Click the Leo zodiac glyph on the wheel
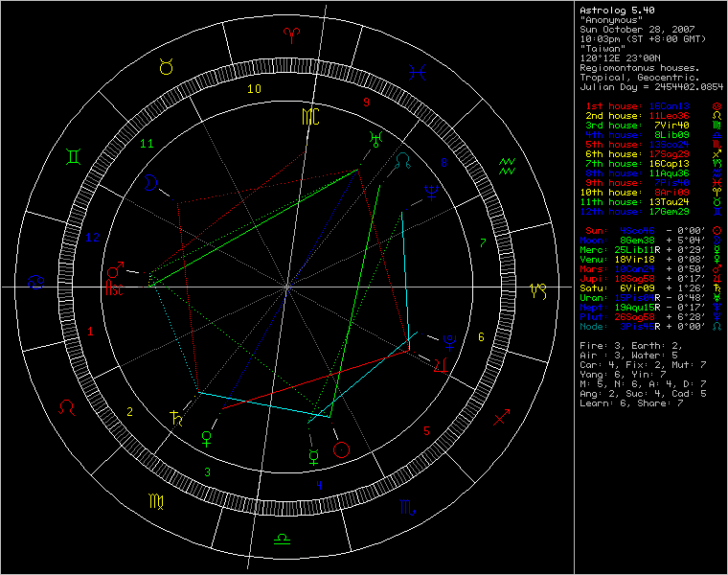Viewport: 728px width, 575px height. point(66,408)
